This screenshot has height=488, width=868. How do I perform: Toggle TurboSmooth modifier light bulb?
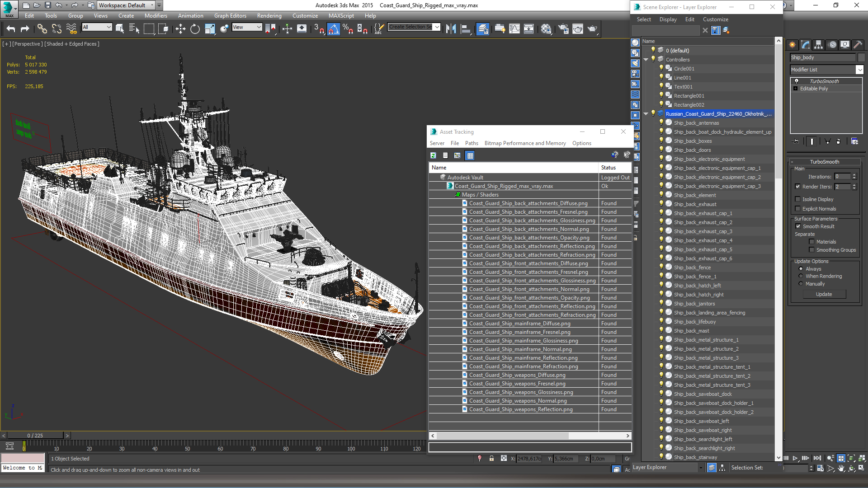(797, 81)
